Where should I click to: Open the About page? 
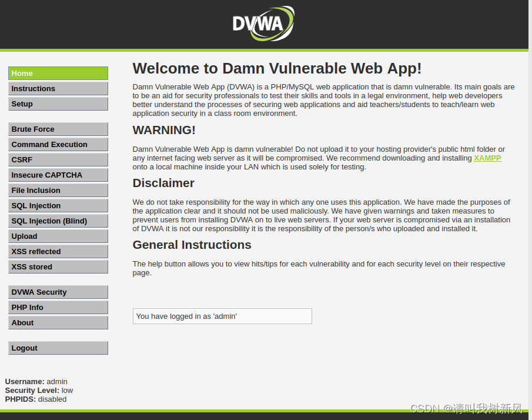[58, 323]
